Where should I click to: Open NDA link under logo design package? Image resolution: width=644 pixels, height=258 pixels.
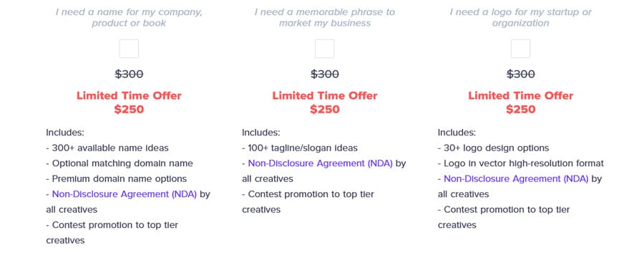516,179
